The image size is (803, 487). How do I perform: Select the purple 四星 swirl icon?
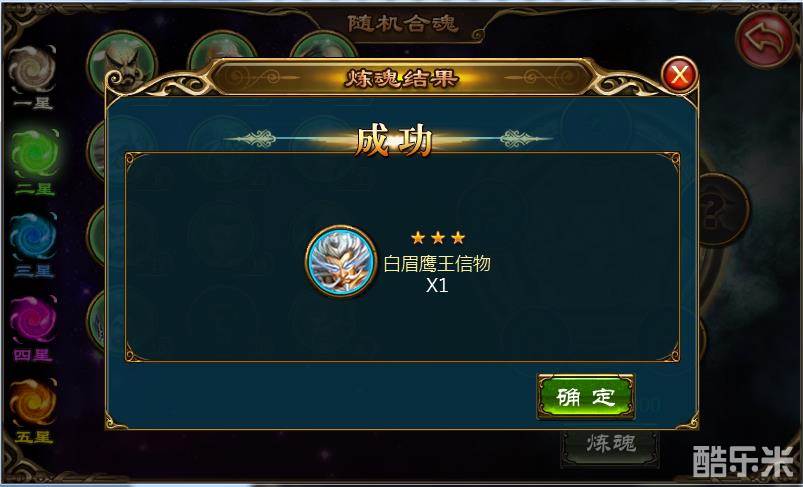click(x=34, y=320)
